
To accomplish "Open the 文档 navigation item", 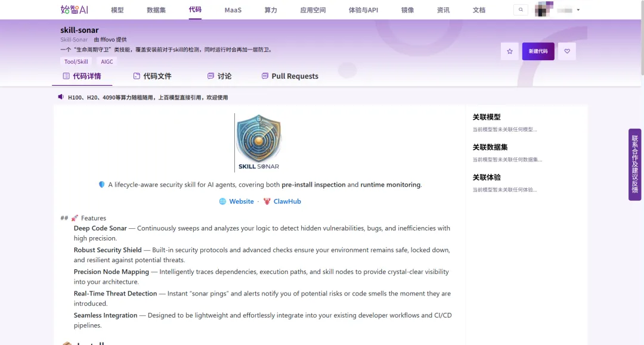I will [x=479, y=10].
